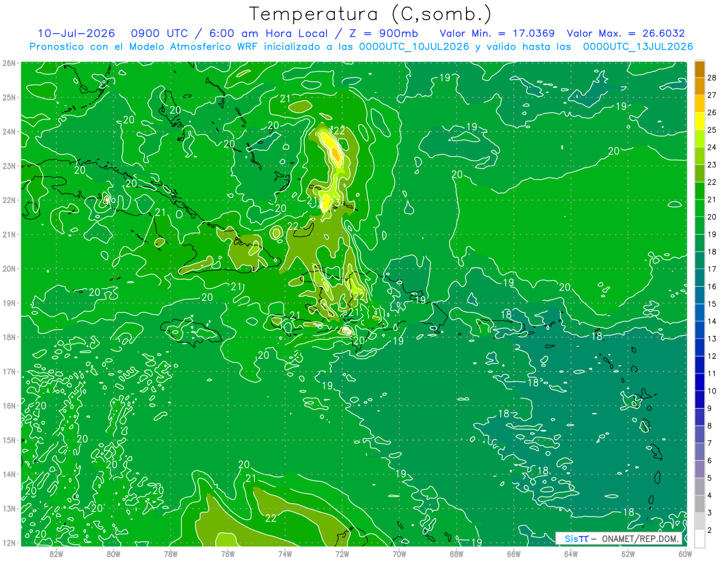Viewport: 728px width, 562px height.
Task: Click the "12N" latitude label
Action: 9,543
